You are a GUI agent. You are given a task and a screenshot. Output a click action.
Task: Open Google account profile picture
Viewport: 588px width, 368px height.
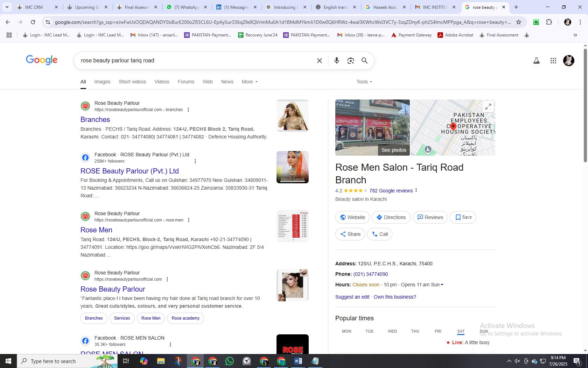[568, 61]
